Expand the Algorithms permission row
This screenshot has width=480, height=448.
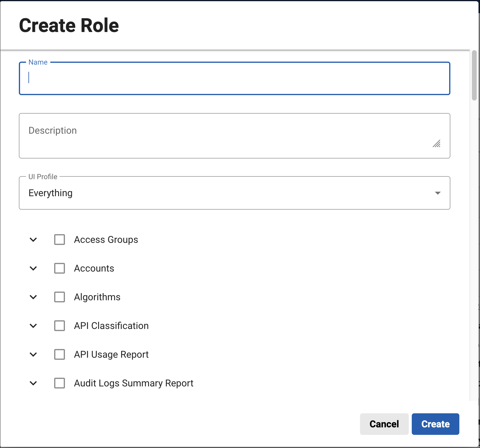33,297
